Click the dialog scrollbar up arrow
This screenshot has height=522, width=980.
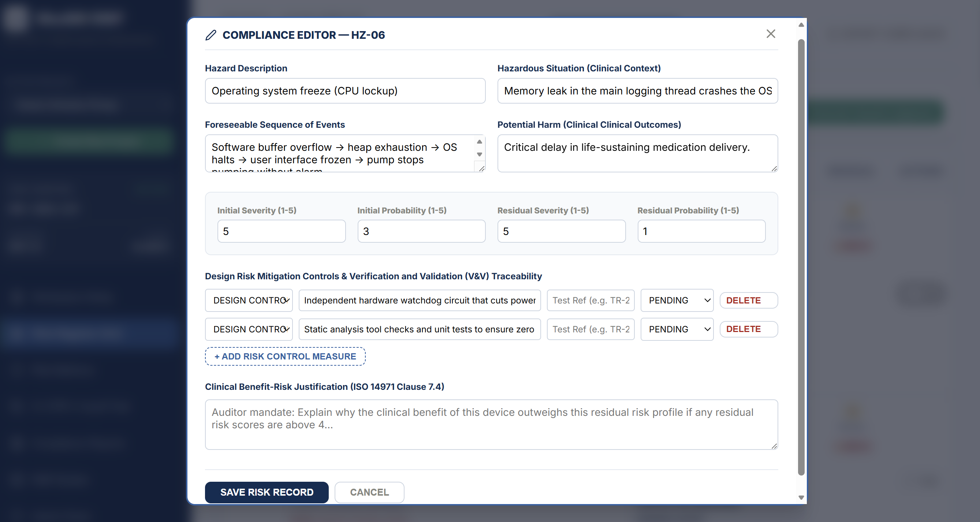point(801,25)
